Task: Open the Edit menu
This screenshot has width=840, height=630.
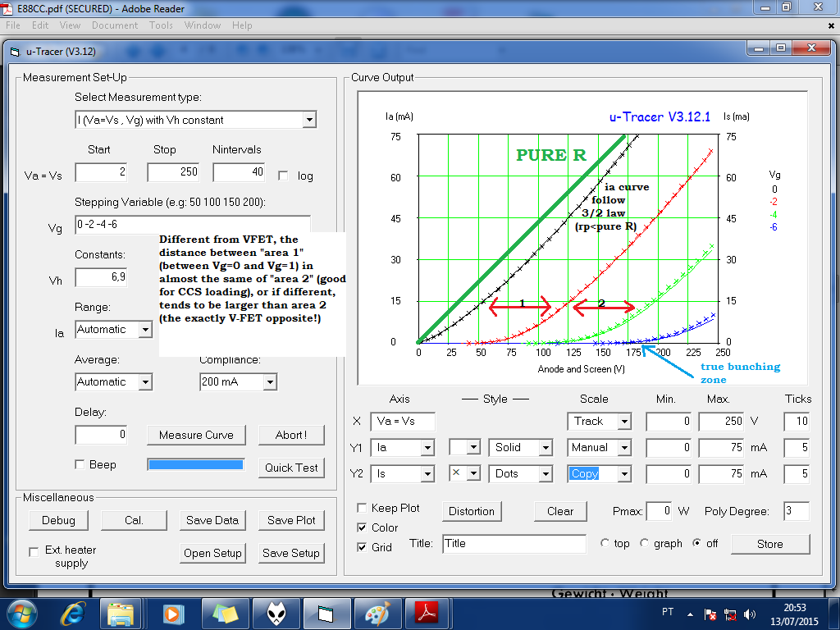Action: [40, 25]
